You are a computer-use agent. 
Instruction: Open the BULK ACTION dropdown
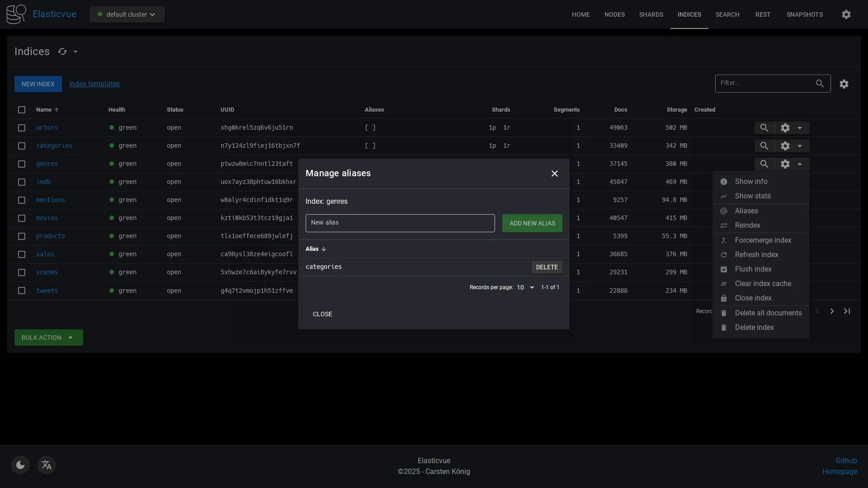coord(48,337)
